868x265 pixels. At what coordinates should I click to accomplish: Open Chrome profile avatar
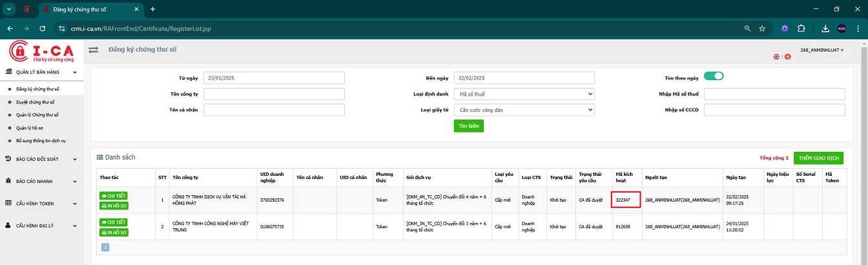point(842,28)
